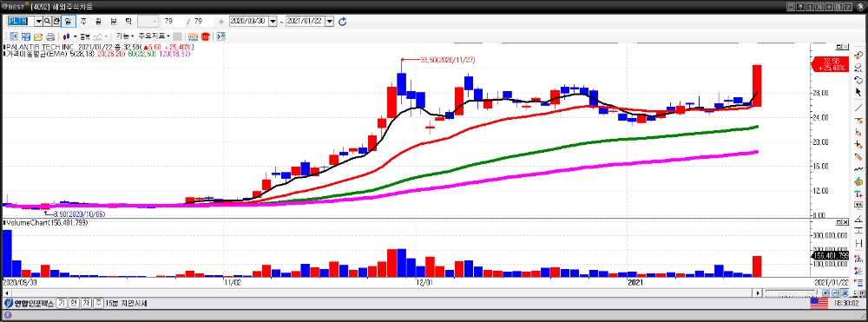This screenshot has width=868, height=322.
Task: Click the refresh chart icon
Action: coord(342,21)
